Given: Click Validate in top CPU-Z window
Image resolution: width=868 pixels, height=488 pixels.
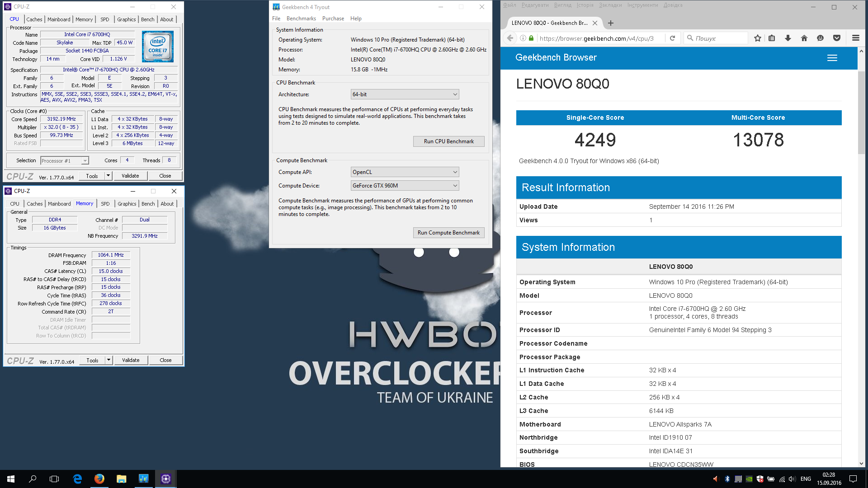Looking at the screenshot, I should coord(130,176).
